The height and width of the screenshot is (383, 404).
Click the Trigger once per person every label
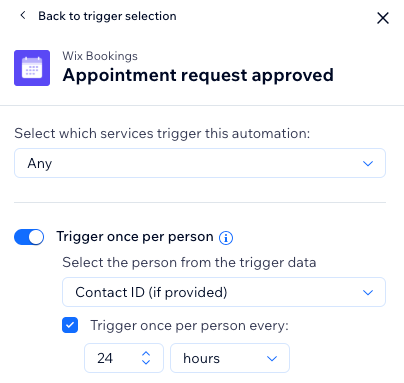point(189,325)
